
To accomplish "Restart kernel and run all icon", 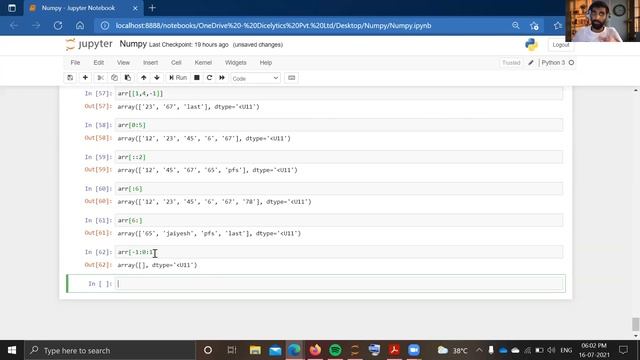I will click(x=222, y=78).
